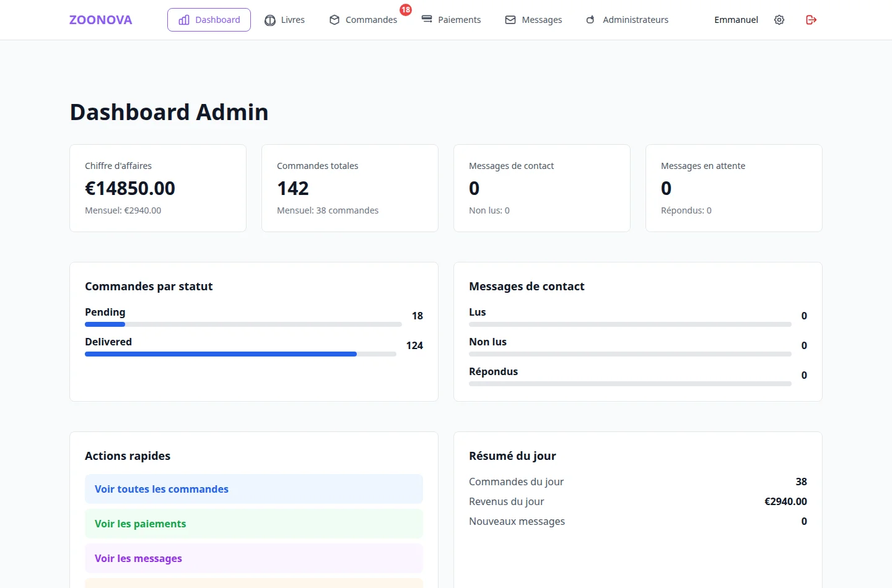Click the Delivered count 124
The height and width of the screenshot is (588, 892).
(x=414, y=345)
